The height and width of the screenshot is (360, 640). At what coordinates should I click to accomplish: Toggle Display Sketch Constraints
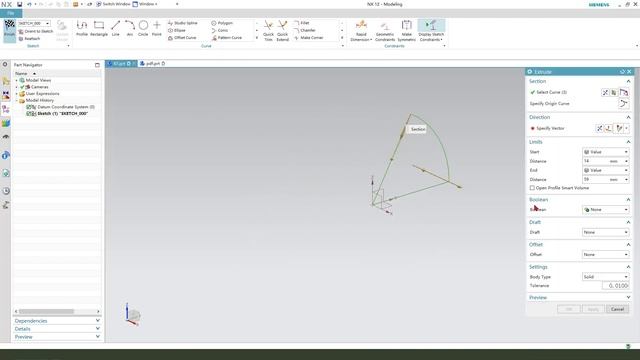coord(431,31)
